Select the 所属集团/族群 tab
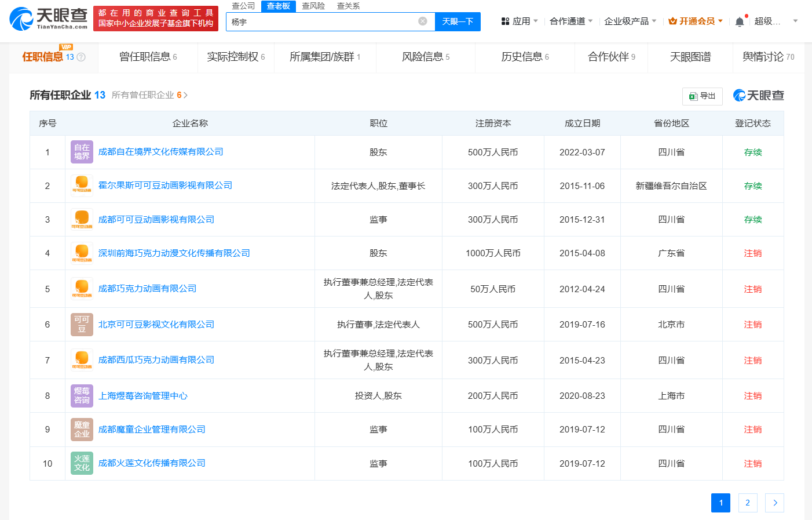 coord(325,57)
